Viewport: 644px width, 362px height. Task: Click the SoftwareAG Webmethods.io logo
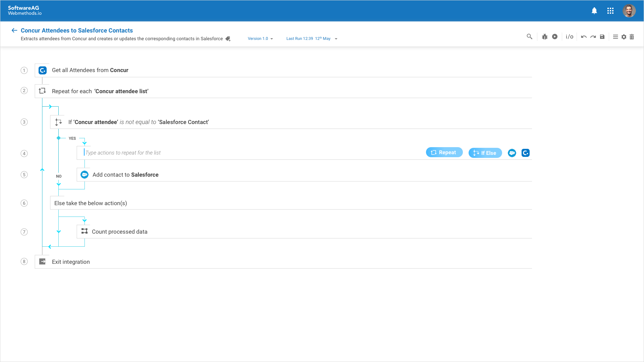pos(24,10)
